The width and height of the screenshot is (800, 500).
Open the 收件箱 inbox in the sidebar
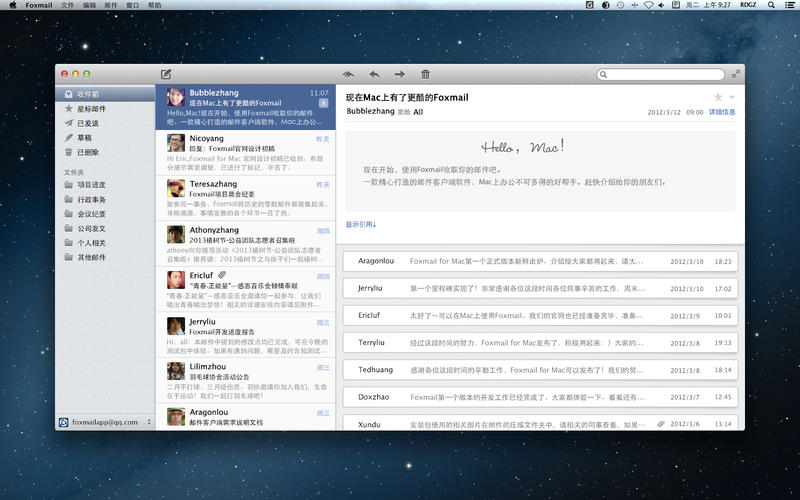[x=105, y=94]
